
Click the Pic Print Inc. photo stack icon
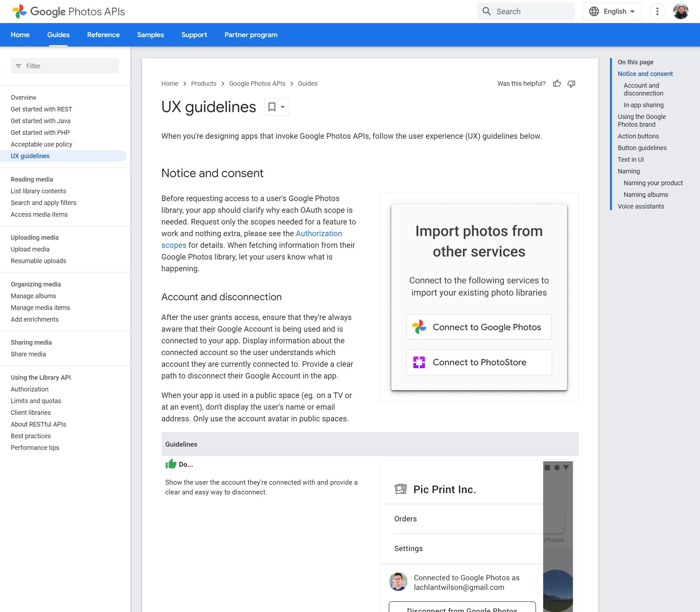click(x=400, y=489)
